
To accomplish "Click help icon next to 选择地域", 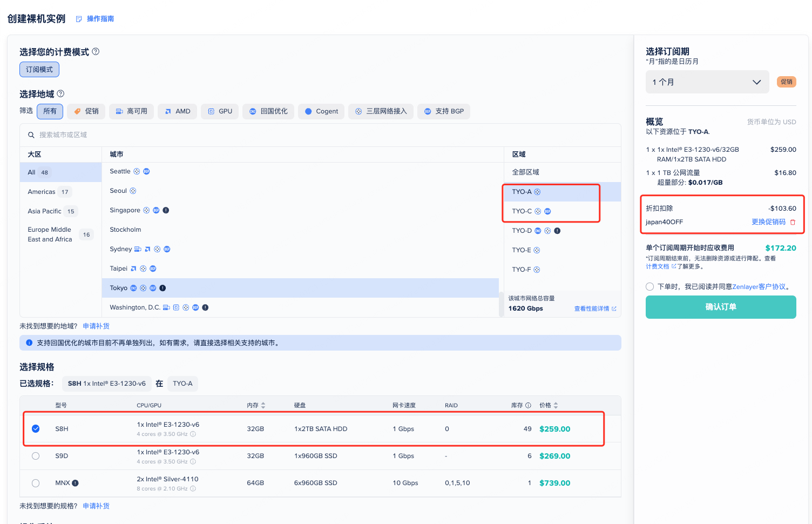I will [x=60, y=94].
